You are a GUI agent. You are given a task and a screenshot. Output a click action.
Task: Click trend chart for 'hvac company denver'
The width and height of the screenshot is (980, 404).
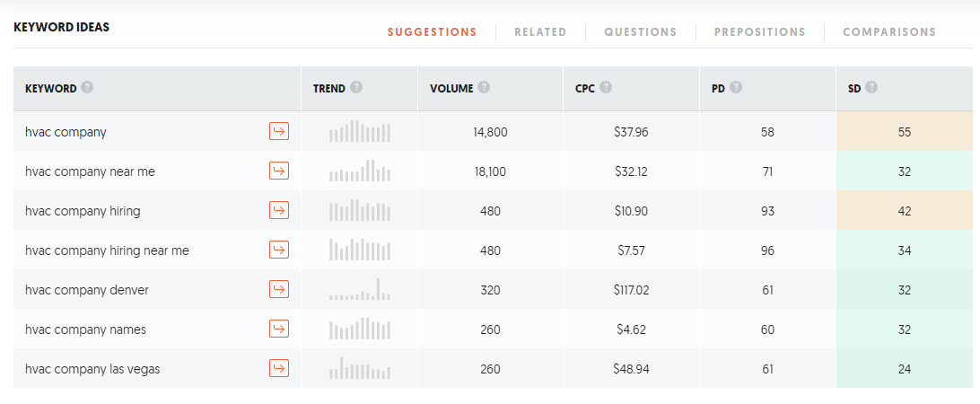tap(360, 289)
